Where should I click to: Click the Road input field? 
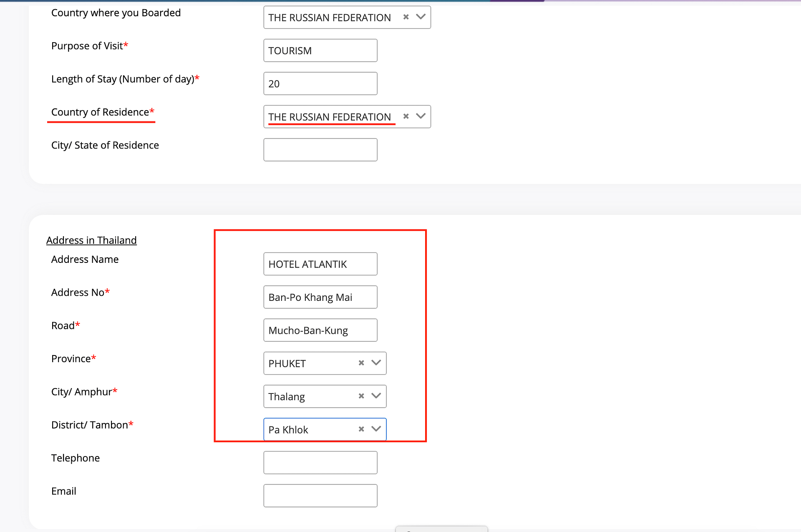[320, 330]
